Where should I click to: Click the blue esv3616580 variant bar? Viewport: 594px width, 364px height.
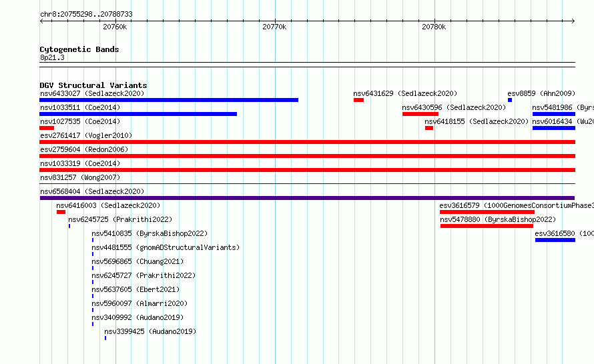tap(555, 240)
